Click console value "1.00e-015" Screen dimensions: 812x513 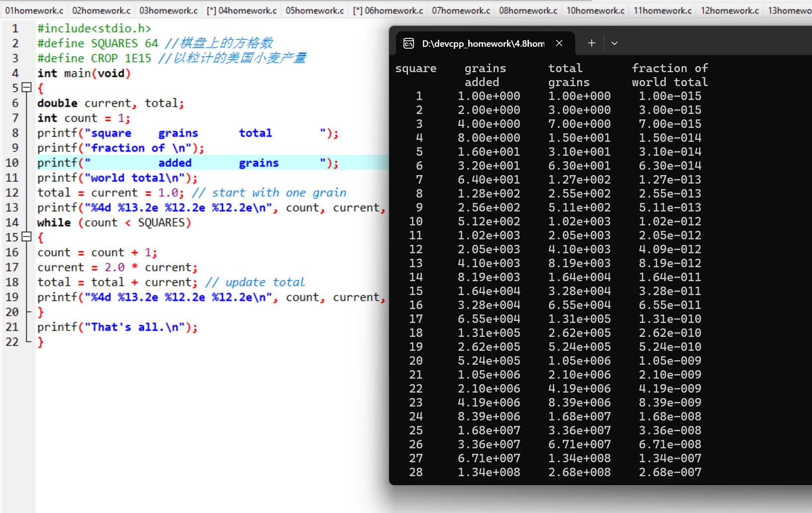tap(670, 96)
